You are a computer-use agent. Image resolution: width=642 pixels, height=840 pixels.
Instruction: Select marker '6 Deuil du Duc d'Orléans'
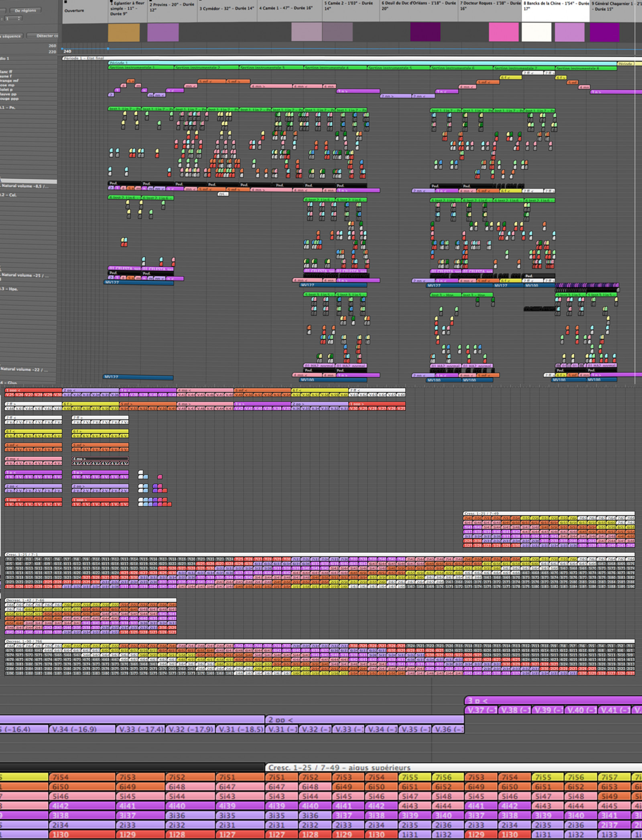point(418,6)
